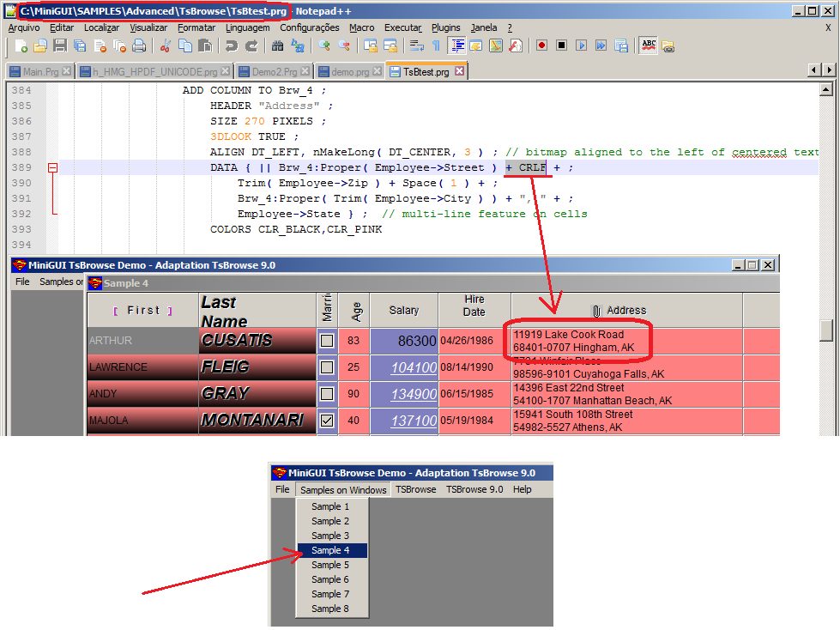The height and width of the screenshot is (630, 840).
Task: Open the Plugins menu
Action: coord(445,27)
